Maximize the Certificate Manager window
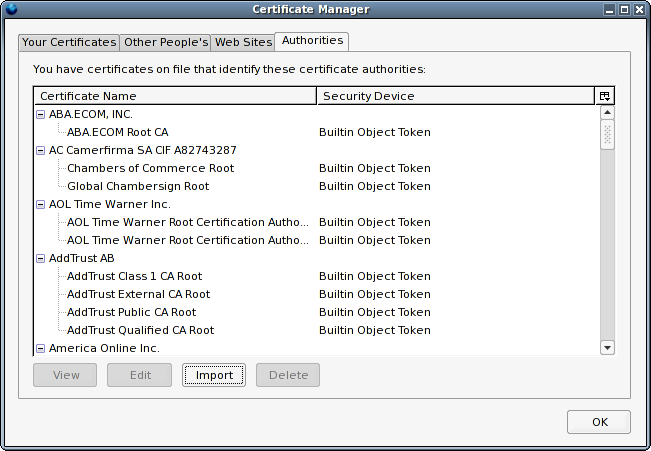The image size is (651, 451). click(x=624, y=9)
